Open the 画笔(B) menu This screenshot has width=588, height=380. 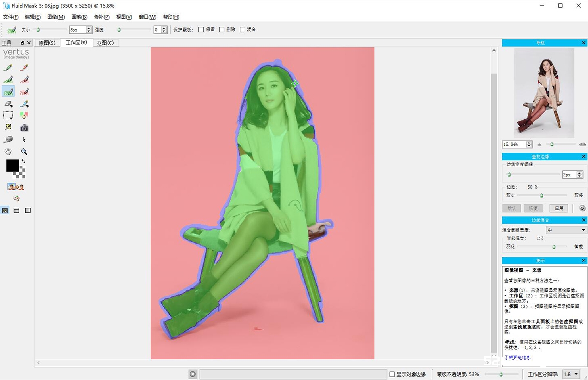pos(79,17)
